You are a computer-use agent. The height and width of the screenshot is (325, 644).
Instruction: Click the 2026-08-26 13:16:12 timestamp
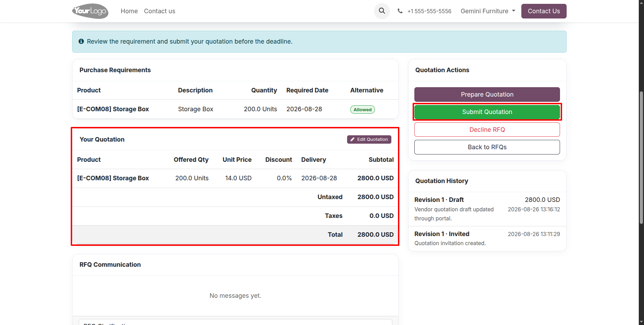click(534, 210)
